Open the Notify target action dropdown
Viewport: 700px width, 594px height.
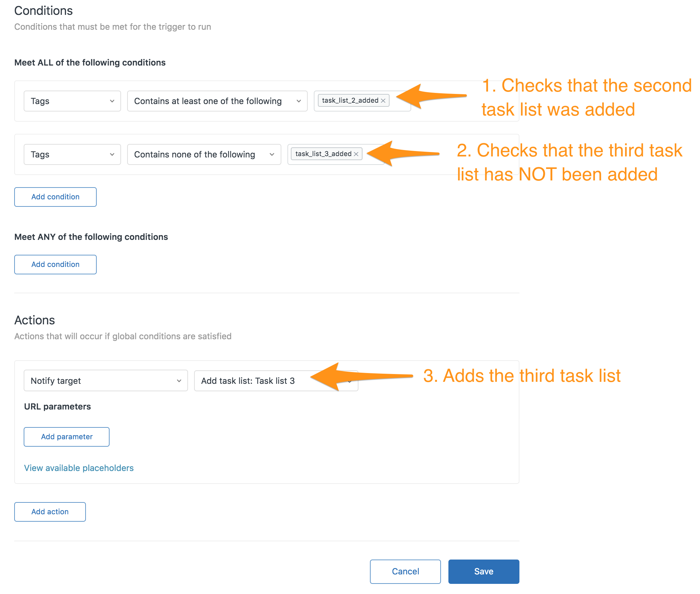coord(106,381)
